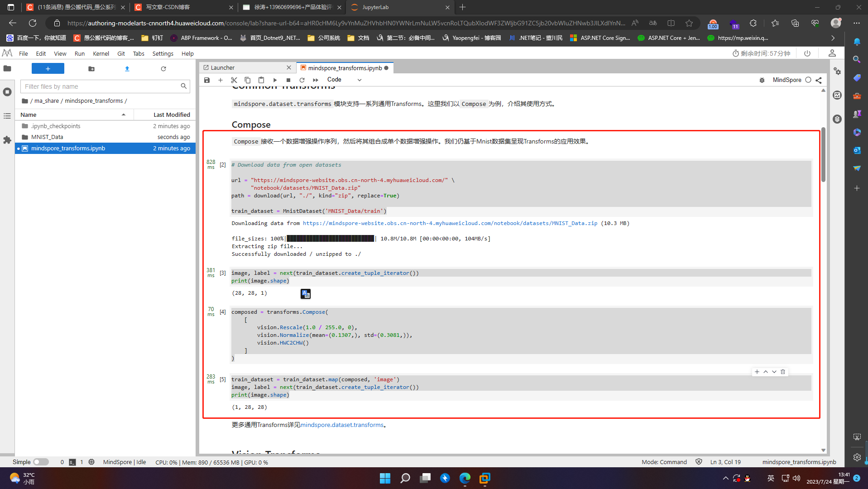
Task: Share the notebook via share icon
Action: tap(819, 80)
